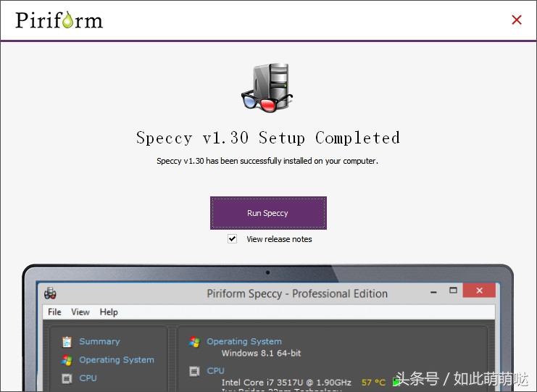Open the View menu in Speccy preview
The height and width of the screenshot is (392, 537).
coord(80,312)
